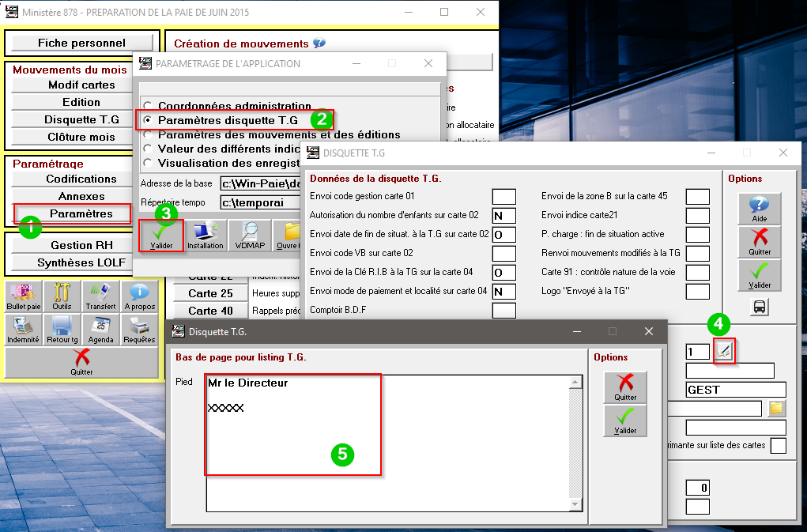Click the Installation icon in Parametrage window
Screen dimensions: 807x532
(x=206, y=235)
